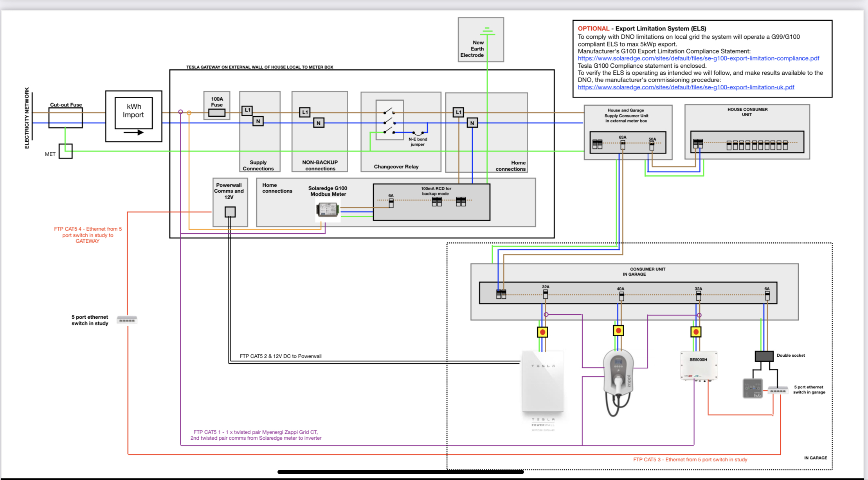This screenshot has width=868, height=480.
Task: Click the 'HOUSE CONSUMER UNIT' title
Action: [x=747, y=112]
